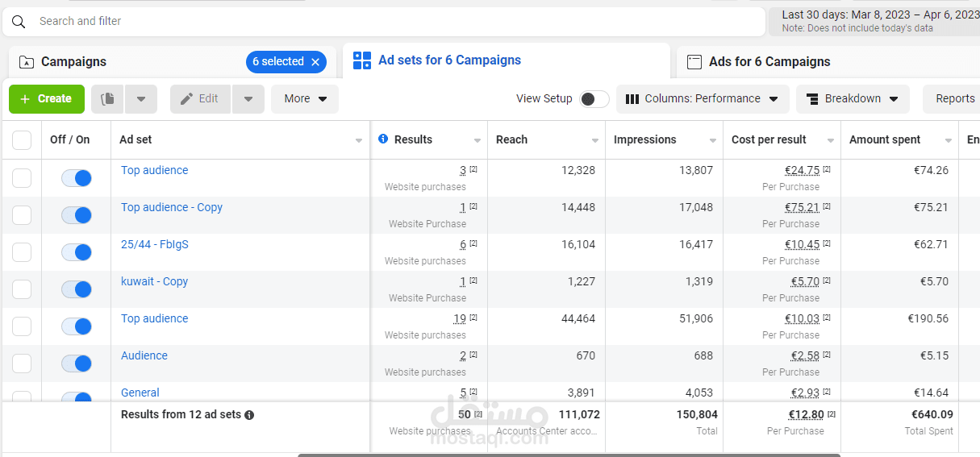Open the duplicate options dropdown arrow

(141, 99)
